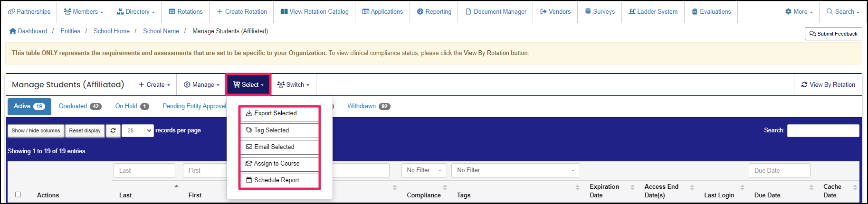868x204 pixels.
Task: Switch to the Withdrawn tab
Action: coord(369,106)
